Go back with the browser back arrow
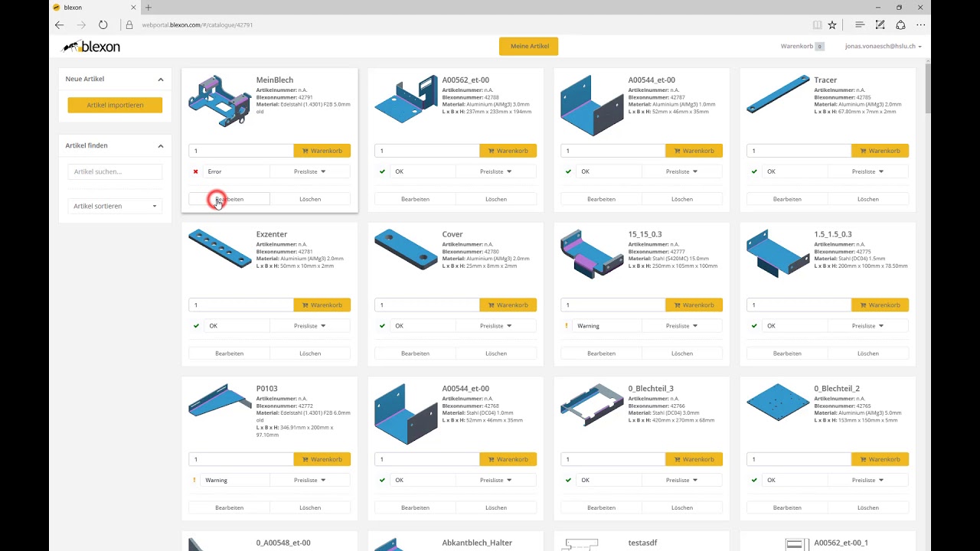The width and height of the screenshot is (980, 551). (59, 24)
